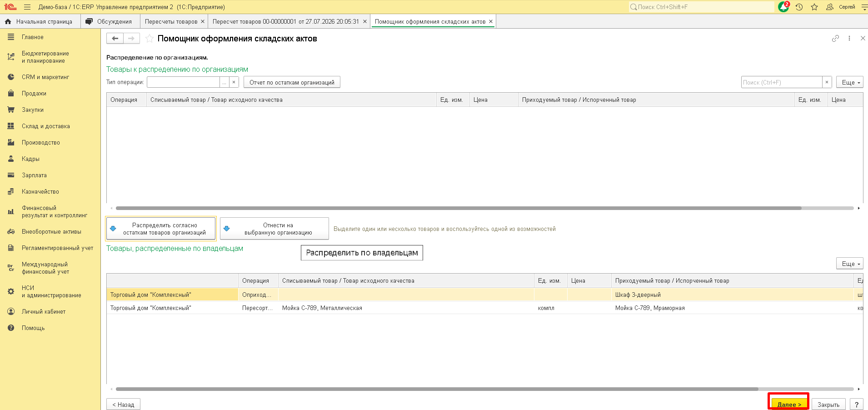Expand the upper Еще dropdown menu
The width and height of the screenshot is (868, 410).
click(850, 82)
